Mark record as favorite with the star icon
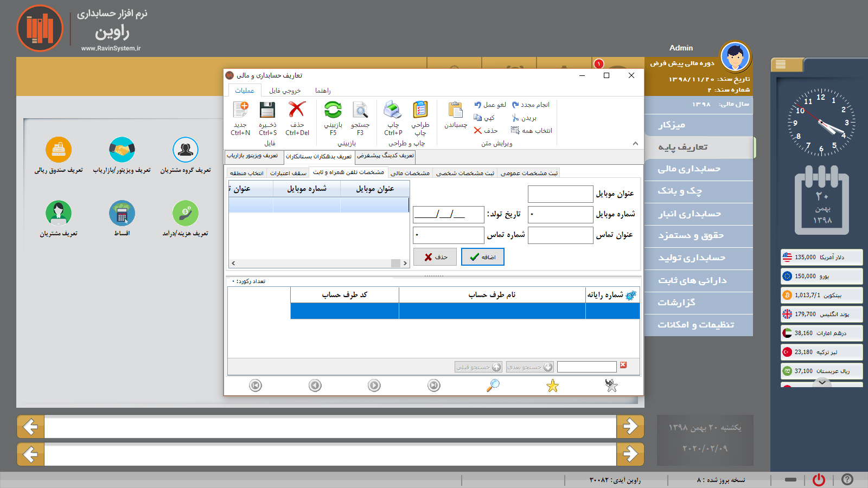868x488 pixels. 552,386
